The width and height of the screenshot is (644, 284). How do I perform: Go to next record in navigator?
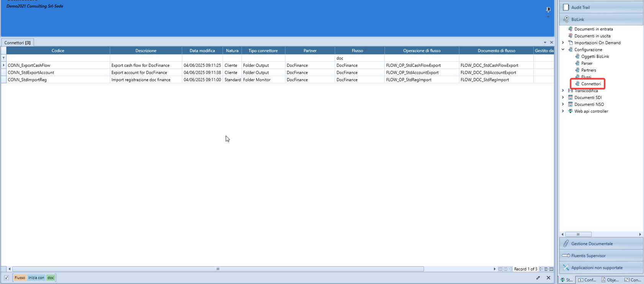541,269
